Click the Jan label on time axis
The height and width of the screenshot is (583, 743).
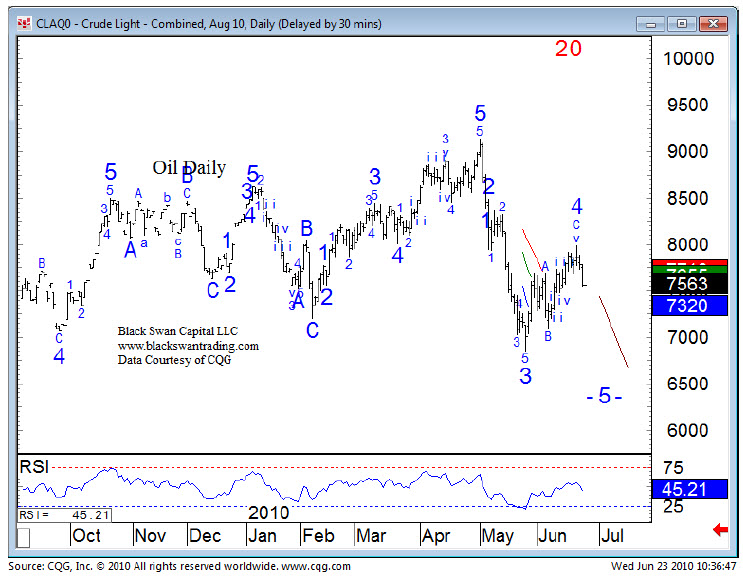(x=262, y=536)
